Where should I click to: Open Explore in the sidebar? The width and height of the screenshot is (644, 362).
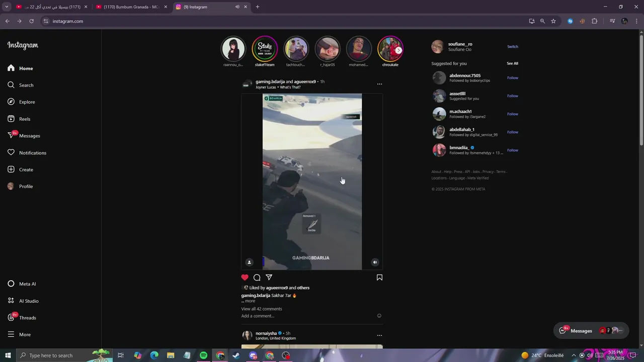[x=21, y=102]
